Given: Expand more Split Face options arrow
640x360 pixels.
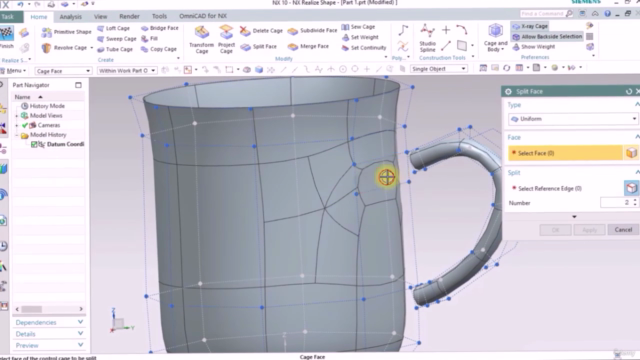Looking at the screenshot, I should tap(574, 217).
